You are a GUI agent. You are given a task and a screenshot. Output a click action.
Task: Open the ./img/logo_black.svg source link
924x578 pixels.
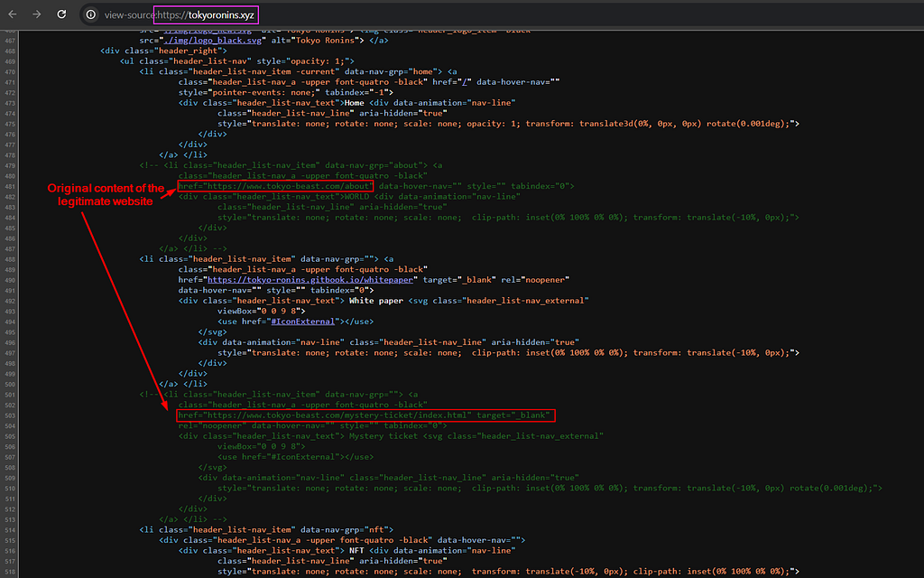pyautogui.click(x=213, y=40)
